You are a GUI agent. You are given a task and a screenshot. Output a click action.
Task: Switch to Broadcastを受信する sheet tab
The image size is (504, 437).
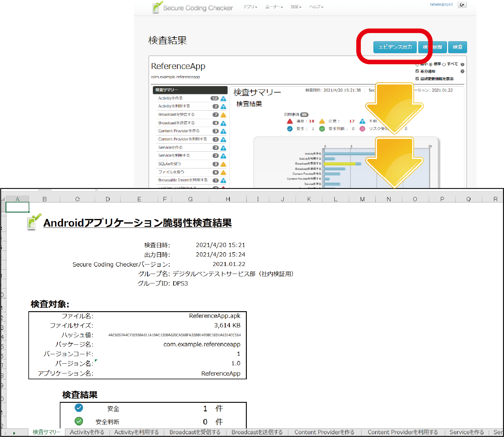pyautogui.click(x=195, y=432)
